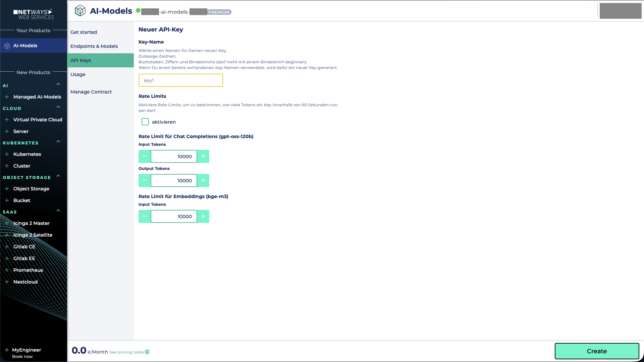Image resolution: width=644 pixels, height=362 pixels.
Task: Decrease Chat Completions Output Tokens with minus
Action: click(x=145, y=181)
